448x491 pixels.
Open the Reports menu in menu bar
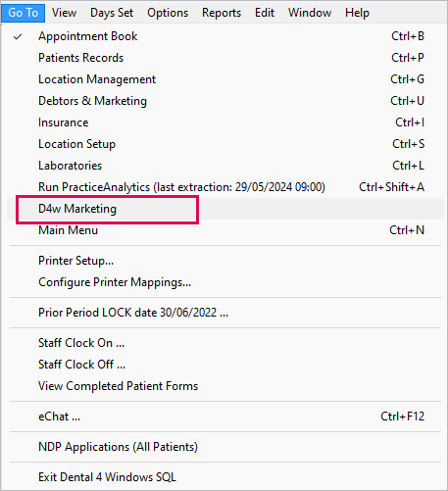pos(222,13)
